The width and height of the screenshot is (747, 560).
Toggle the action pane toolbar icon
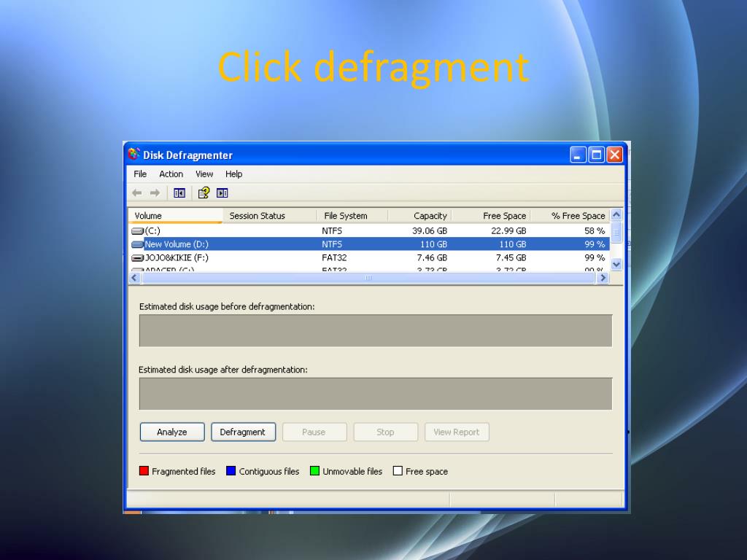222,192
